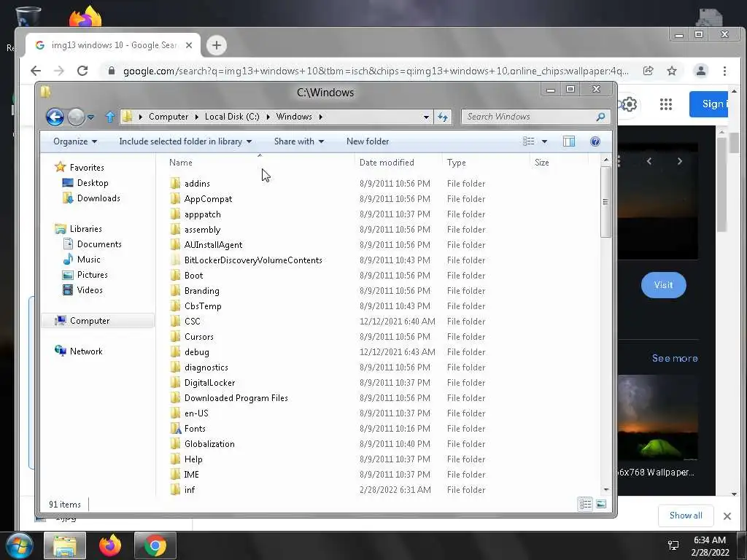Open the Windows Start button
Viewport: 747px width, 560px height.
(x=20, y=545)
